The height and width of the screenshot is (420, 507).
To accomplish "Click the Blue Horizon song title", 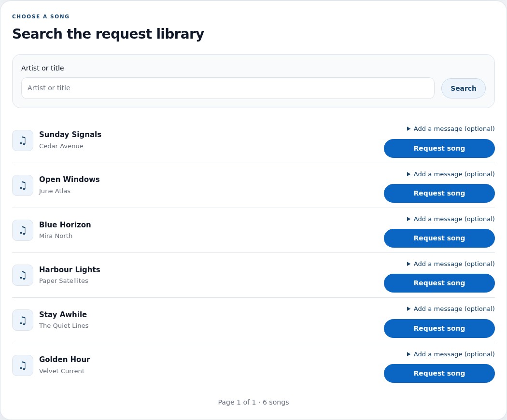I will click(65, 224).
